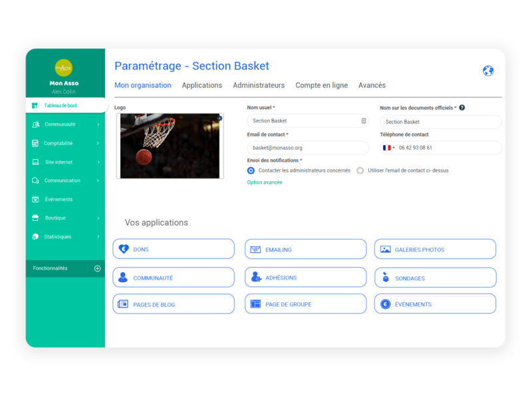
Task: Open the GALERIES PHOTOS application button
Action: click(x=436, y=250)
